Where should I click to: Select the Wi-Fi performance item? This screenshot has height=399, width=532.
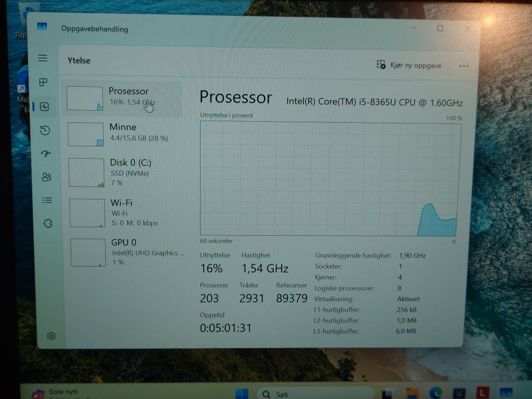point(126,213)
